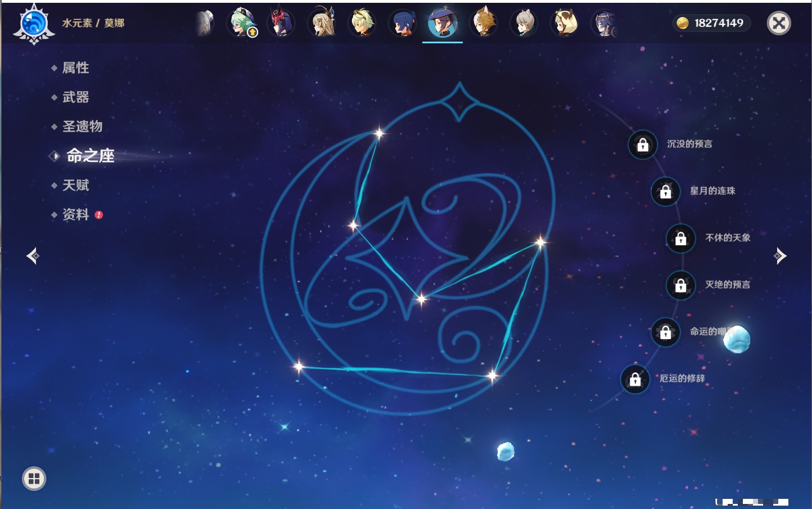The height and width of the screenshot is (509, 812).
Task: Select the cream-haired character with brown hat avatar
Action: point(565,23)
